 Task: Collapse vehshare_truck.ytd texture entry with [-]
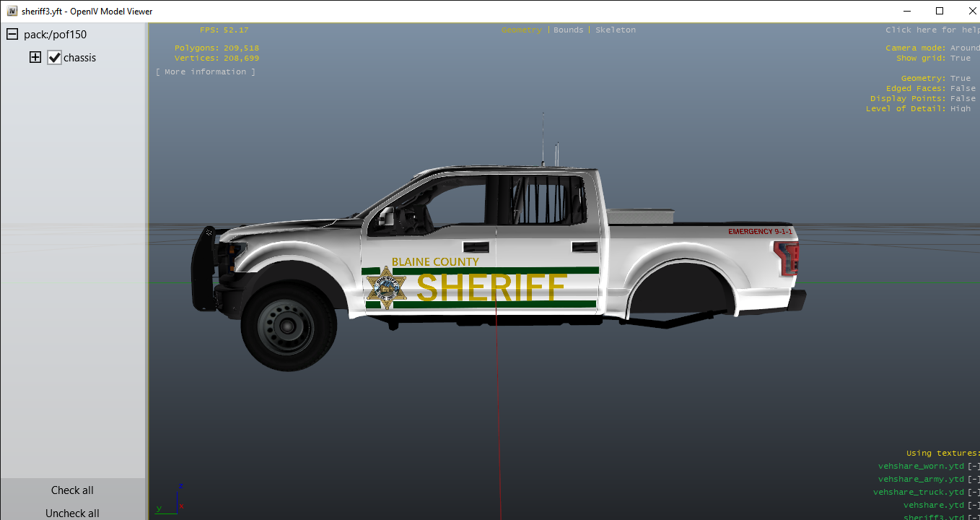974,493
